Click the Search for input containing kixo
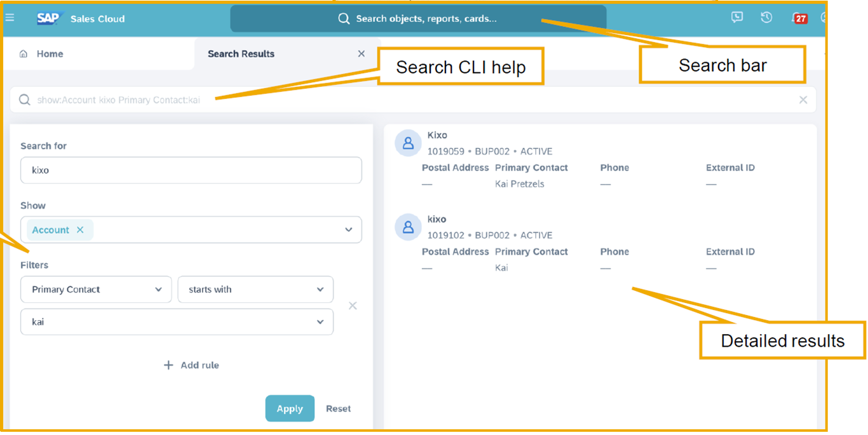The width and height of the screenshot is (868, 435). point(191,170)
